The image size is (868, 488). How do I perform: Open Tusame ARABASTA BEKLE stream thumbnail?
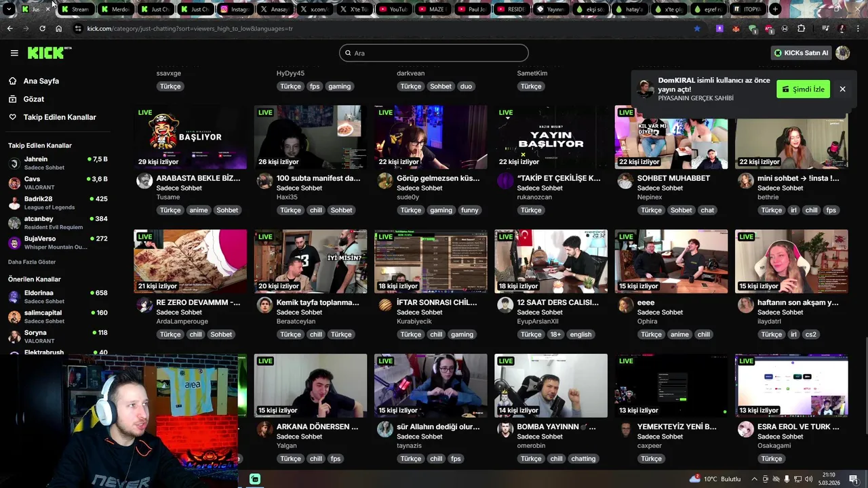[191, 137]
